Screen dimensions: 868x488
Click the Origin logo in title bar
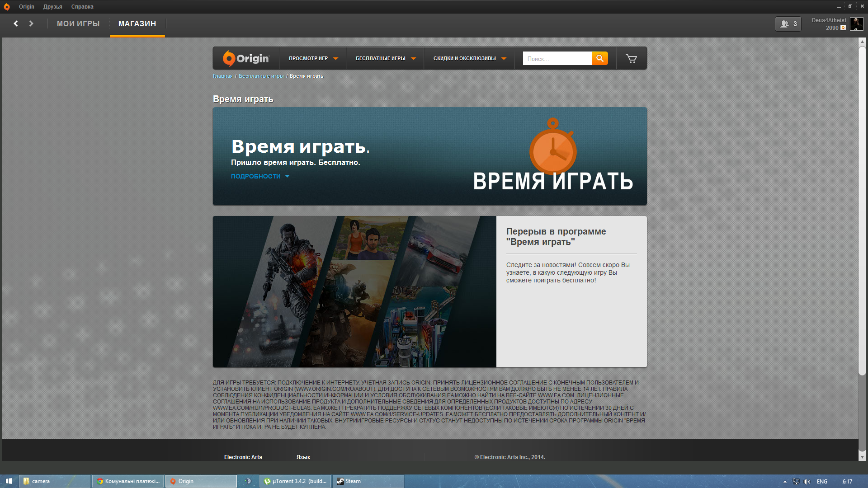click(x=7, y=7)
